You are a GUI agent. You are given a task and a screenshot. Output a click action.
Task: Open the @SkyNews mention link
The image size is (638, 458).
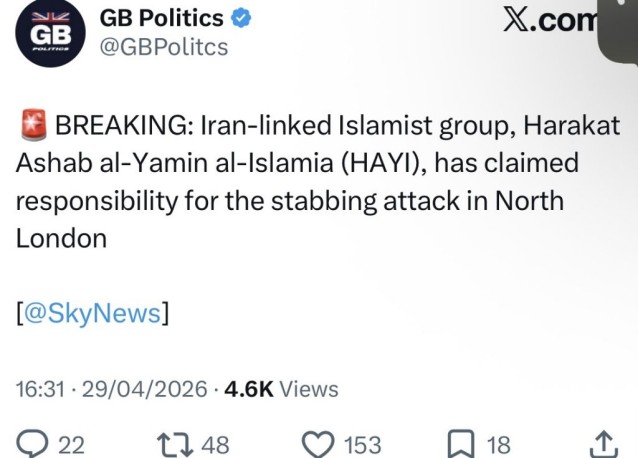tap(94, 313)
